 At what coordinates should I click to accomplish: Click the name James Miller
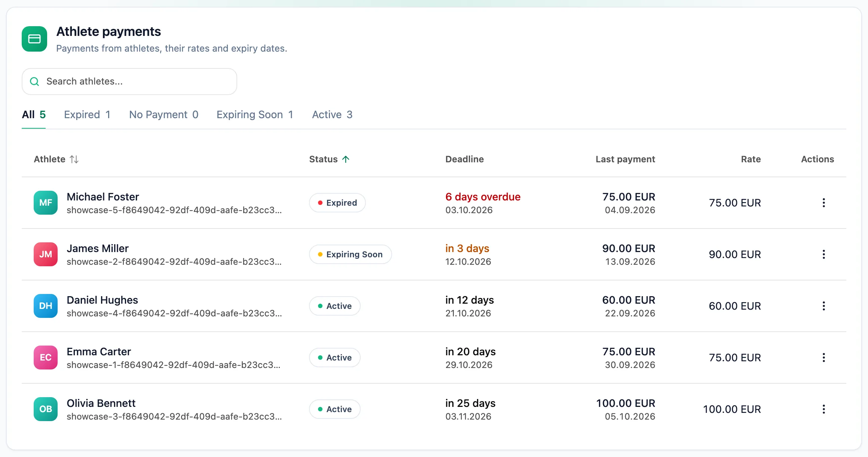(98, 248)
